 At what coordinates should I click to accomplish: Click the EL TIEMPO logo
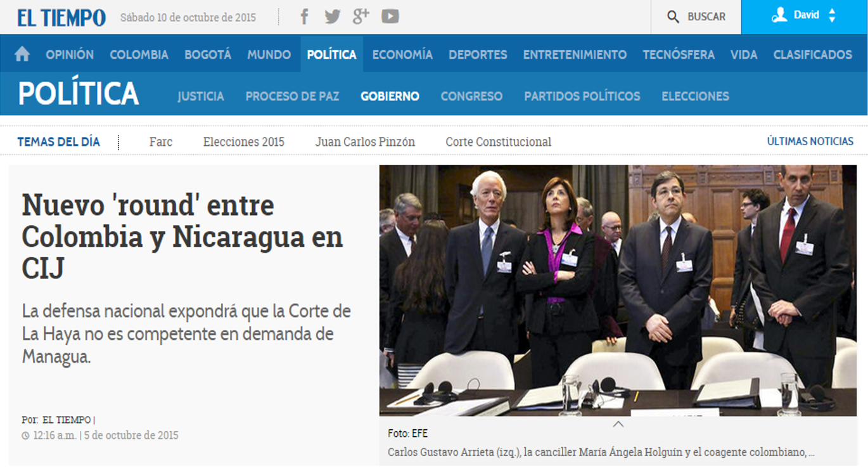tap(61, 18)
